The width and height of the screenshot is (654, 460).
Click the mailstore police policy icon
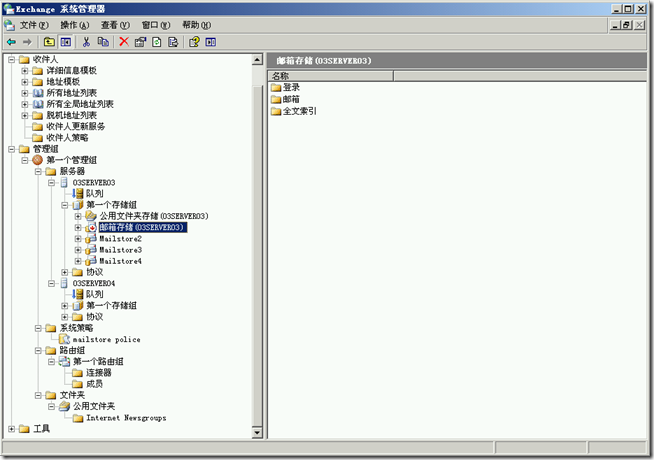pyautogui.click(x=64, y=339)
